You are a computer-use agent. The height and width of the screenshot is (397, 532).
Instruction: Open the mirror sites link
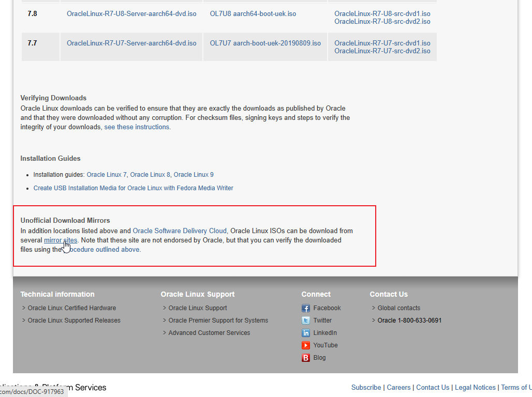60,240
